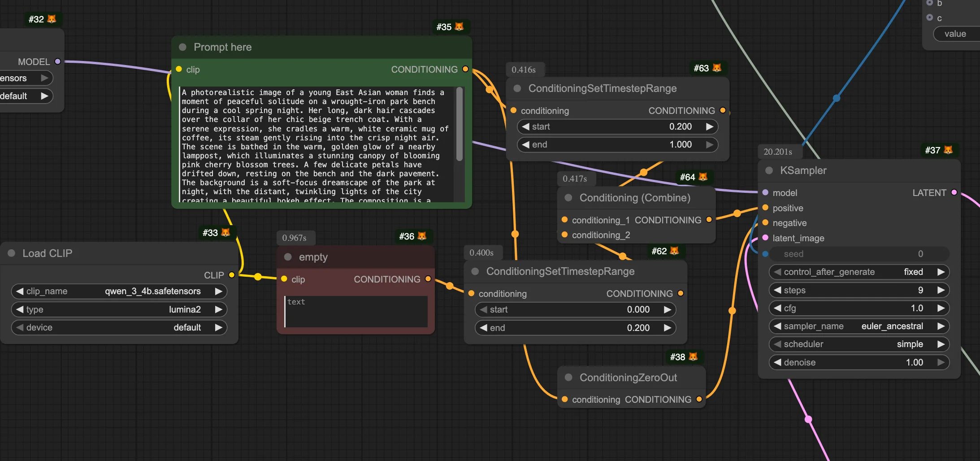
Task: Select the Prompt here node title bar
Action: (222, 47)
